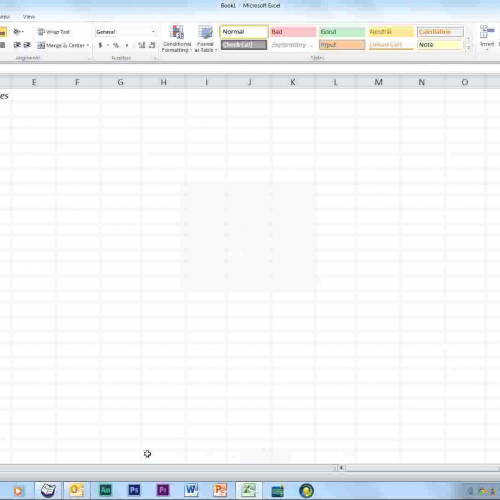Open the View ribbon tab

click(29, 17)
